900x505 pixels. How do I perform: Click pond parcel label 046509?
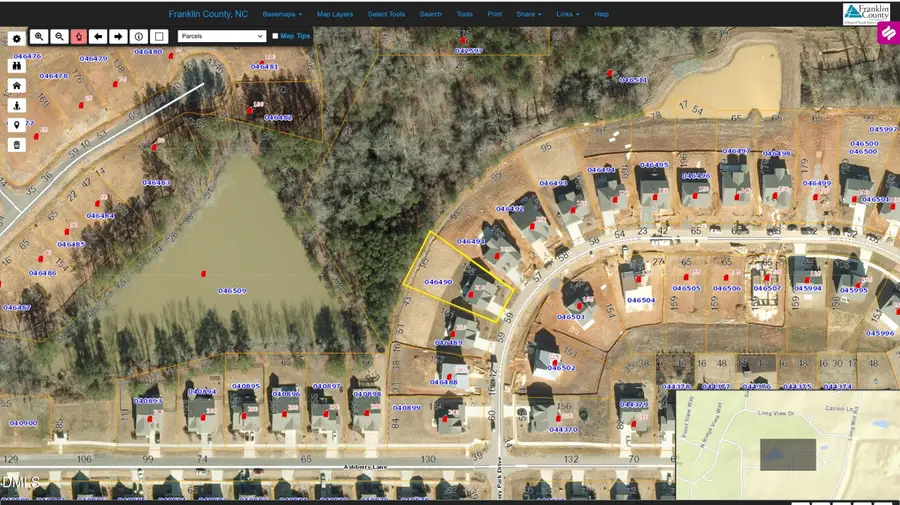(x=232, y=291)
